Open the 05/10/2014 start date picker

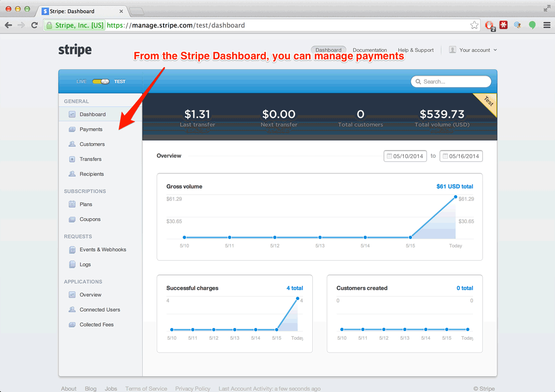[x=405, y=156]
